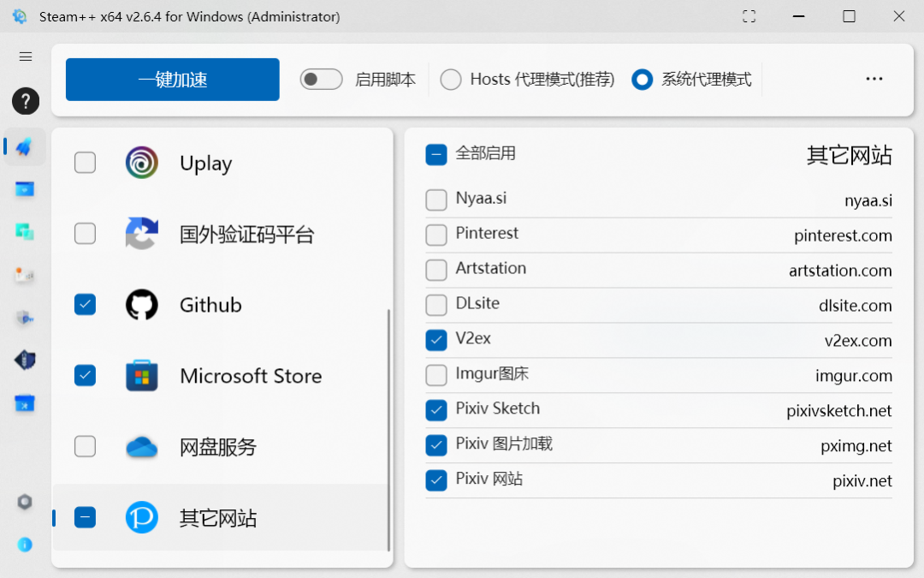Select the Microsoft Store row label
The width and height of the screenshot is (924, 578).
(x=251, y=376)
